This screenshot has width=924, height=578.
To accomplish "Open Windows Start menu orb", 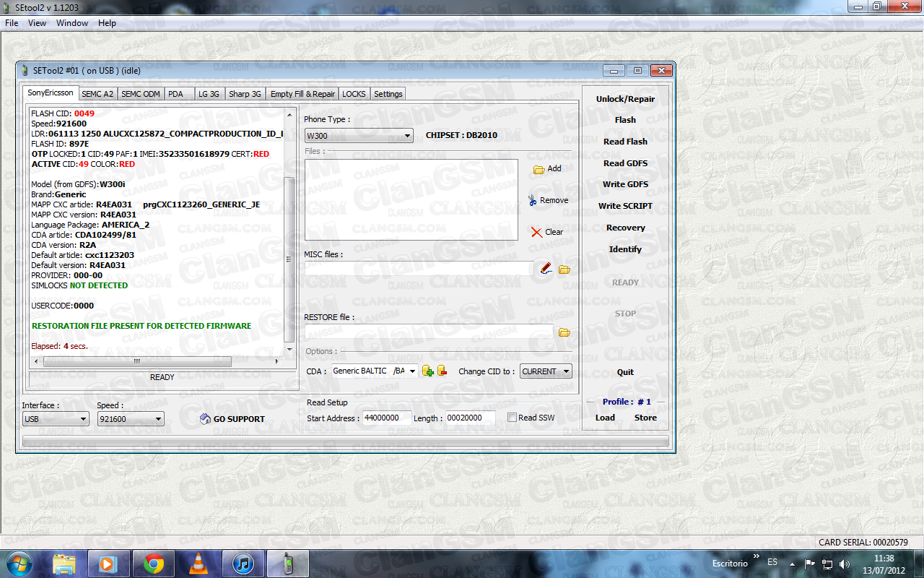I will pyautogui.click(x=17, y=563).
